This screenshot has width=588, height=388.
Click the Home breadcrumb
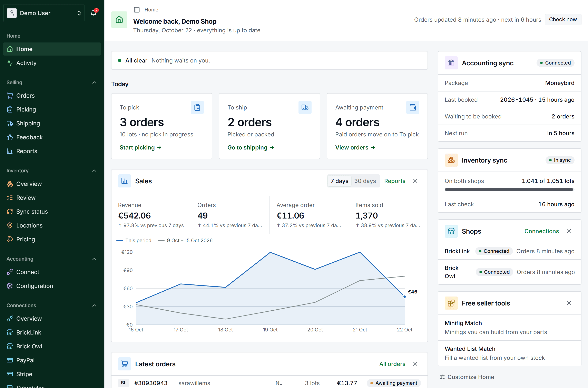pyautogui.click(x=151, y=10)
